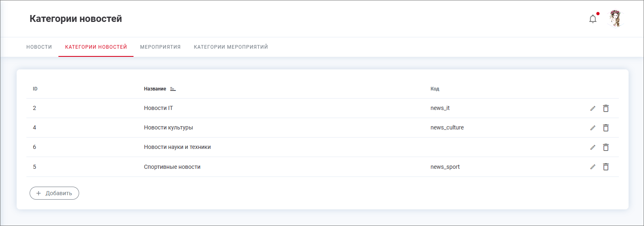Delete the Новости IT category
This screenshot has width=644, height=226.
click(x=606, y=108)
